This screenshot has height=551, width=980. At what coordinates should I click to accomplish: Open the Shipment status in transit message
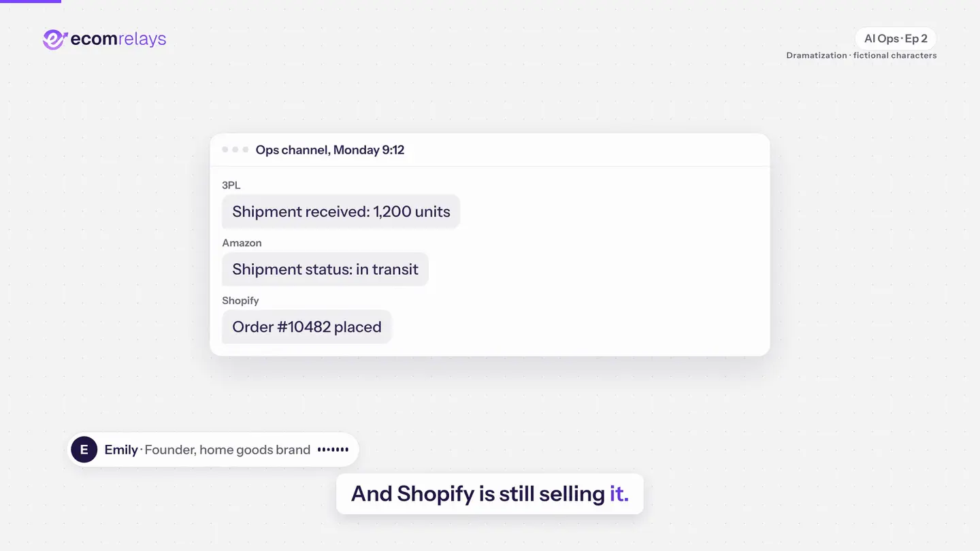pyautogui.click(x=325, y=269)
